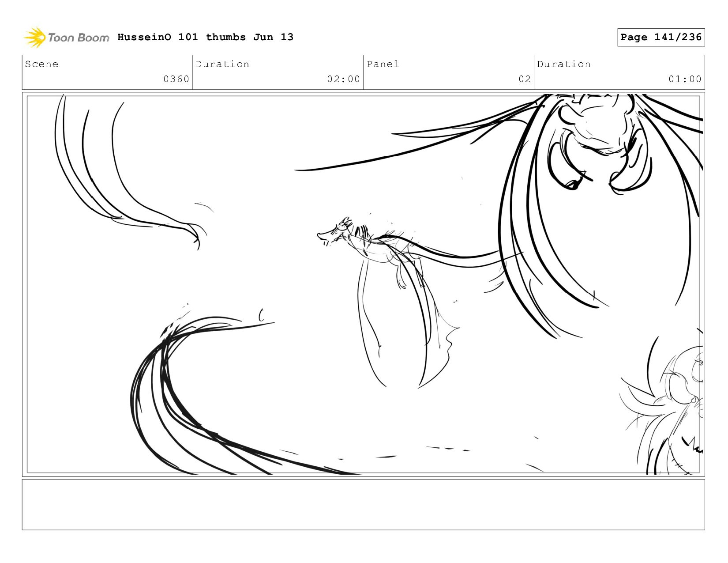This screenshot has height=563, width=728.
Task: Select the title 'HusseinO 101 thumbs Jun 13'
Action: 205,37
